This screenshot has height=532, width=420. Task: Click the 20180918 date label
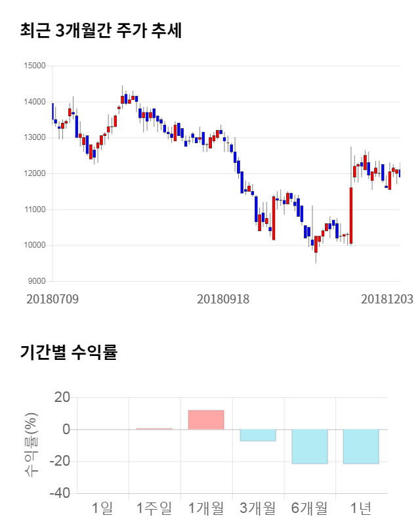(223, 299)
